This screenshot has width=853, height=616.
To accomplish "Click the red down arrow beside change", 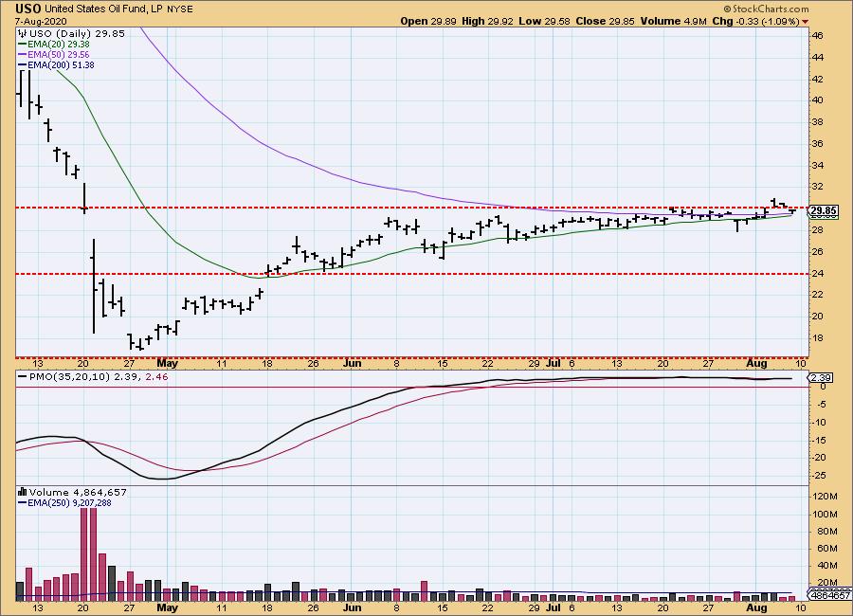I will tap(805, 22).
